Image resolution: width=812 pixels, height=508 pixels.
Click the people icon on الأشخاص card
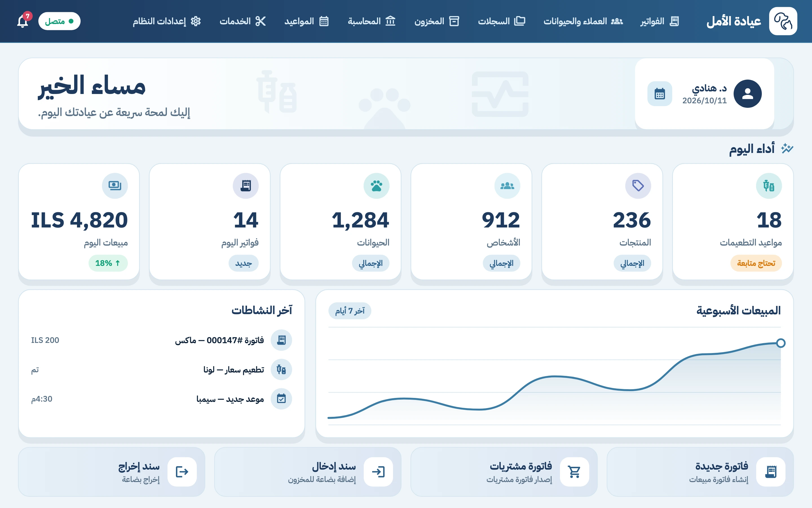coord(507,186)
